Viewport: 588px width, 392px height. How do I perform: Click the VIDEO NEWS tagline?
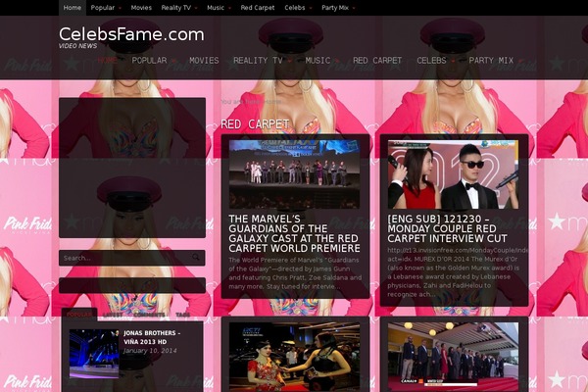(77, 46)
